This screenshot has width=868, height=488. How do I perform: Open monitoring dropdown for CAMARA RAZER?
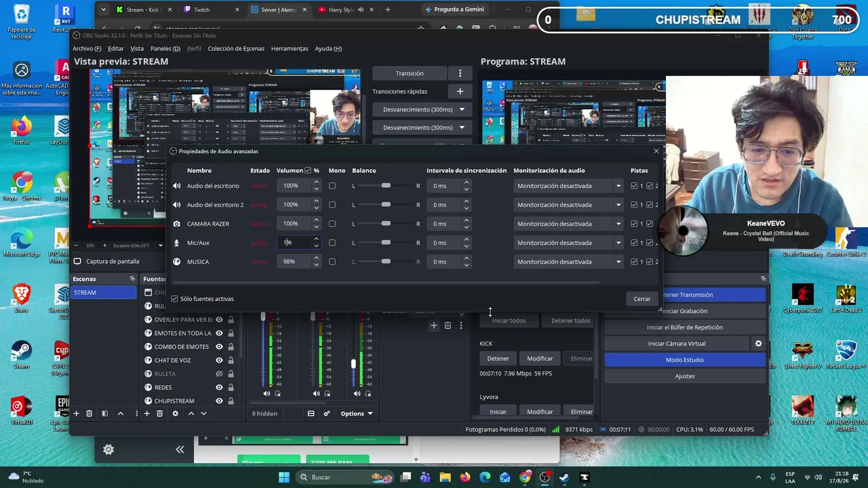pyautogui.click(x=568, y=224)
